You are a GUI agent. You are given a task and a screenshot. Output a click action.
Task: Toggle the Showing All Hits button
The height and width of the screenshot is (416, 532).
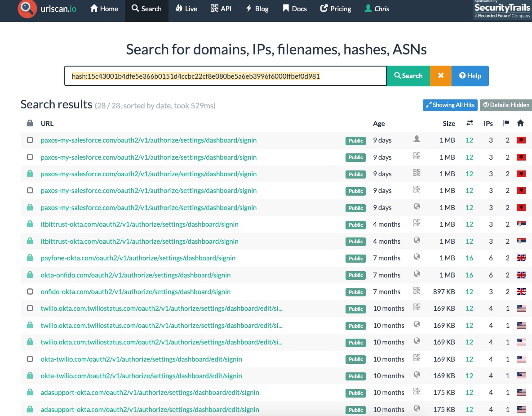[450, 105]
